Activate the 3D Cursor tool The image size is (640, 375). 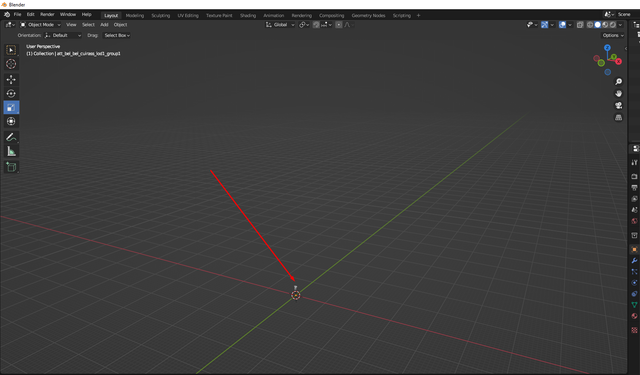[x=11, y=64]
